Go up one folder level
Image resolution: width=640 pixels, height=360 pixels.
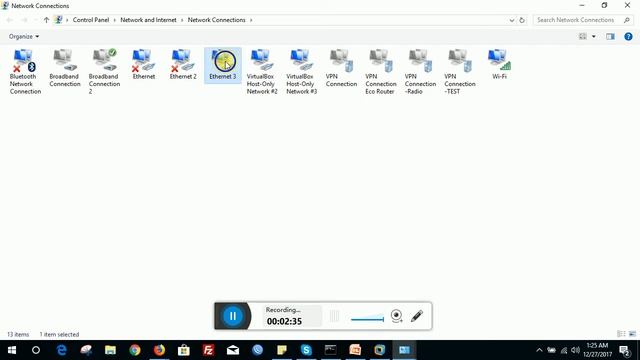46,20
